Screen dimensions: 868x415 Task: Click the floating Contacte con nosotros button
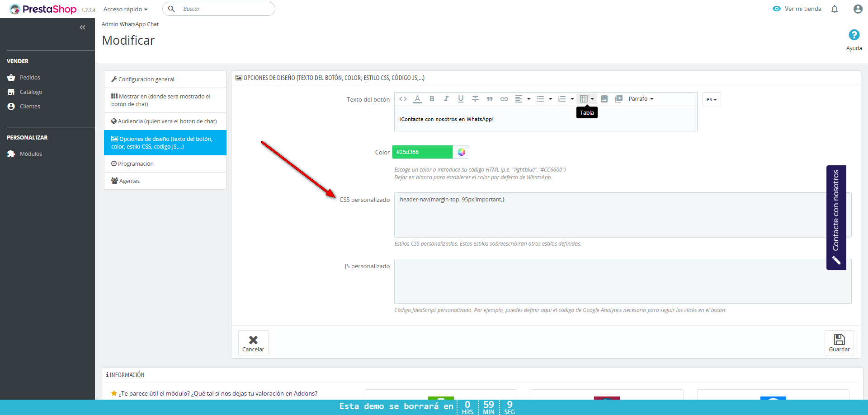(836, 218)
